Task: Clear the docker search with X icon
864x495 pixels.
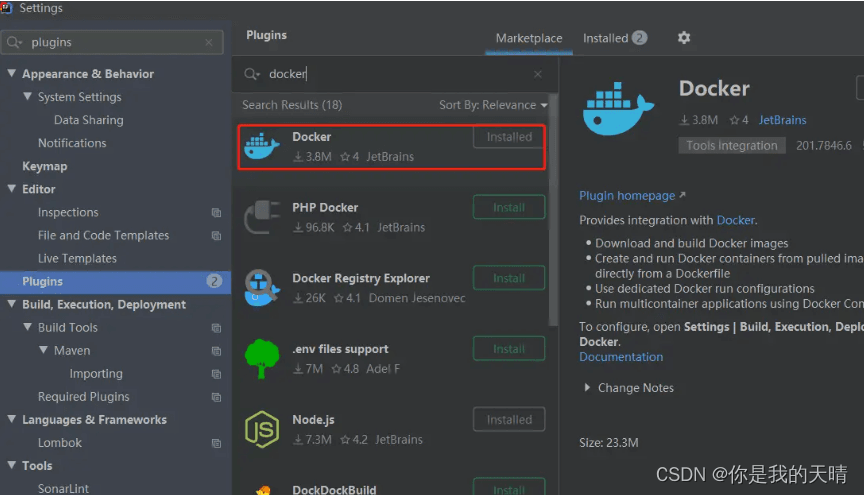Action: coord(538,74)
